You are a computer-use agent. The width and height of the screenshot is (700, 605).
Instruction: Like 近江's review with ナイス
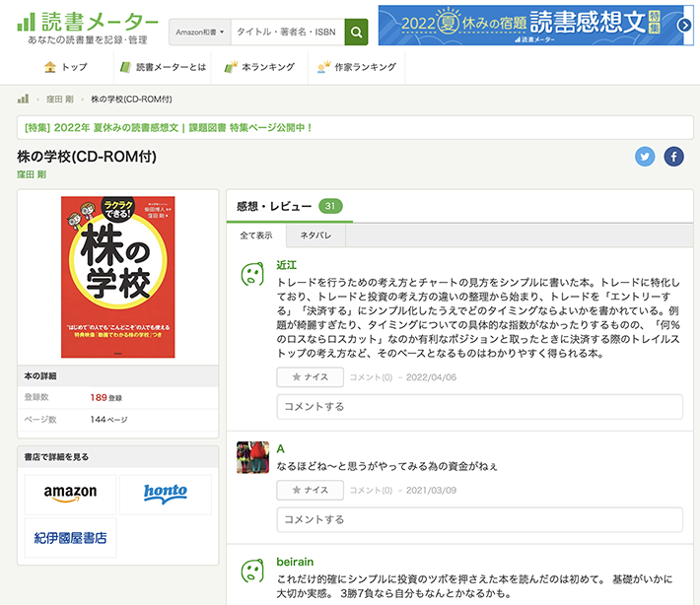tap(310, 377)
